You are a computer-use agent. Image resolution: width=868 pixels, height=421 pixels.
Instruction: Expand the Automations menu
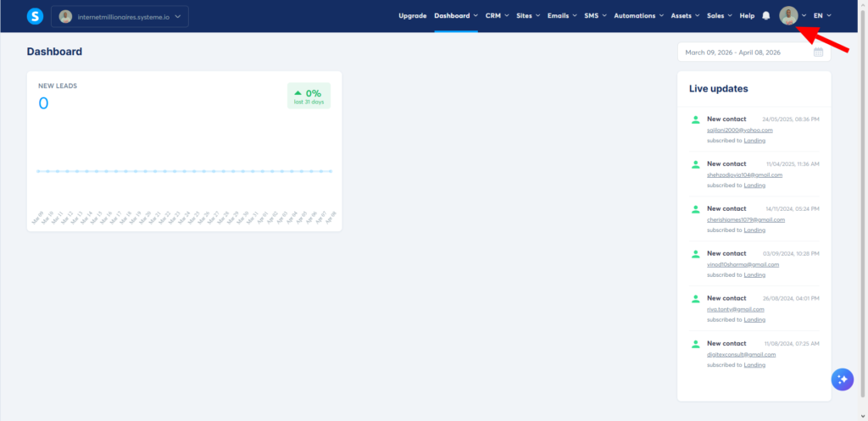pos(638,16)
